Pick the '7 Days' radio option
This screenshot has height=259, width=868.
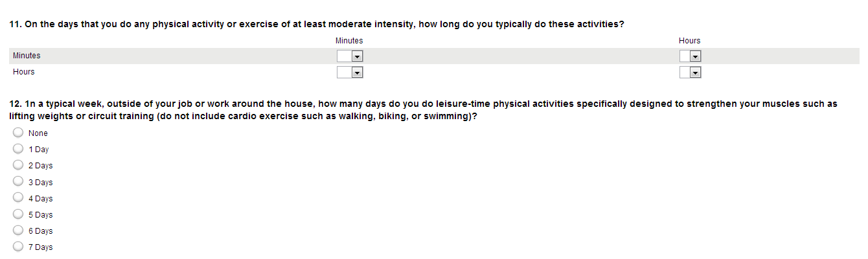tap(18, 247)
